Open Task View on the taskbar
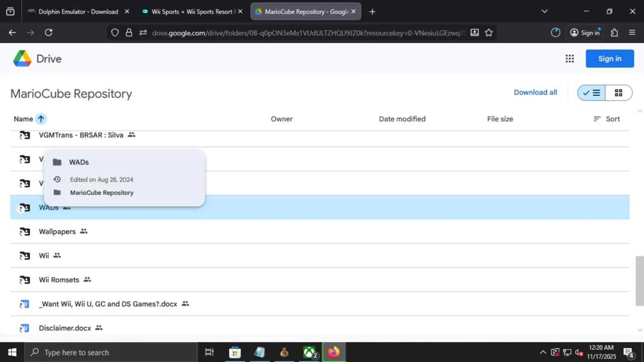Image resolution: width=644 pixels, height=362 pixels. (x=210, y=352)
